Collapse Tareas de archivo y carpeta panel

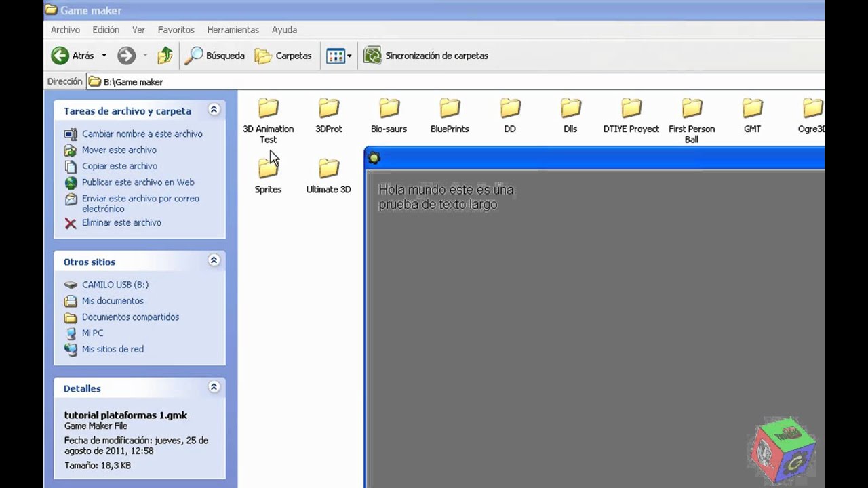(x=214, y=110)
